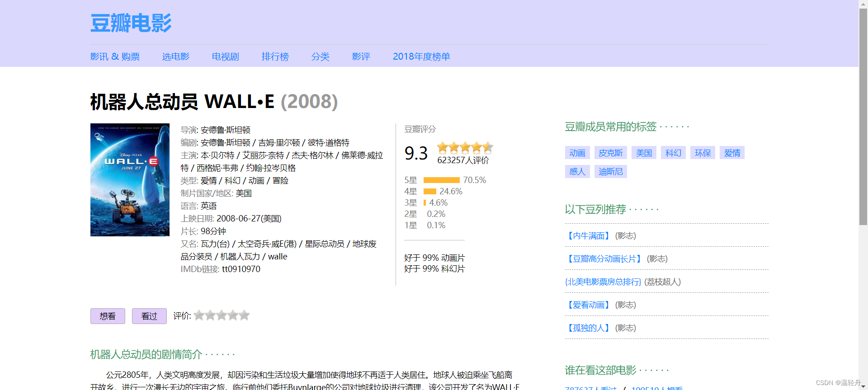Click the WALL·E movie poster thumbnail

click(130, 180)
